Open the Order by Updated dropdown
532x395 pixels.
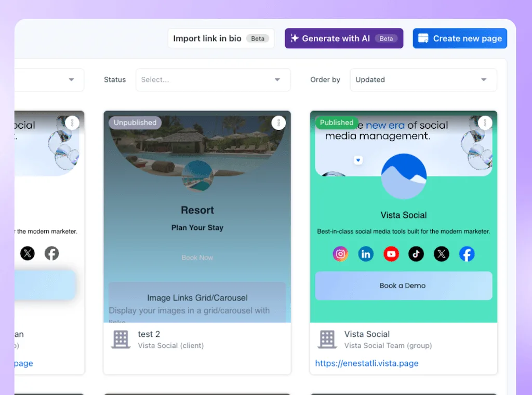coord(423,80)
